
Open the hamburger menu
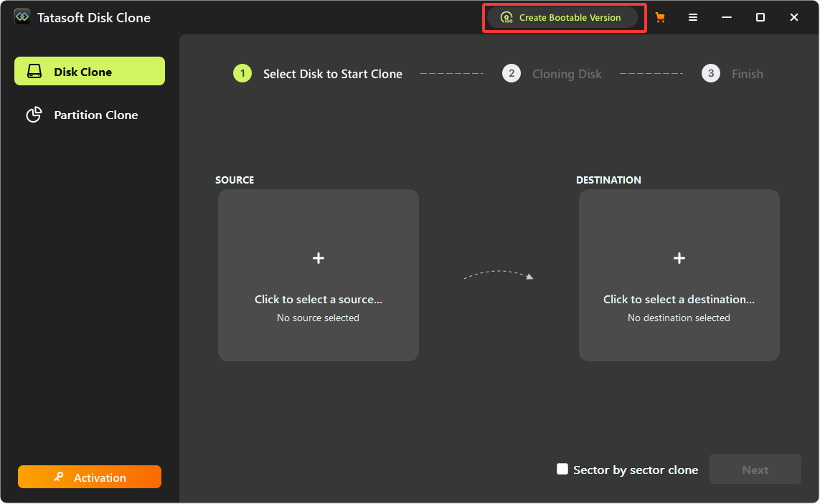693,16
